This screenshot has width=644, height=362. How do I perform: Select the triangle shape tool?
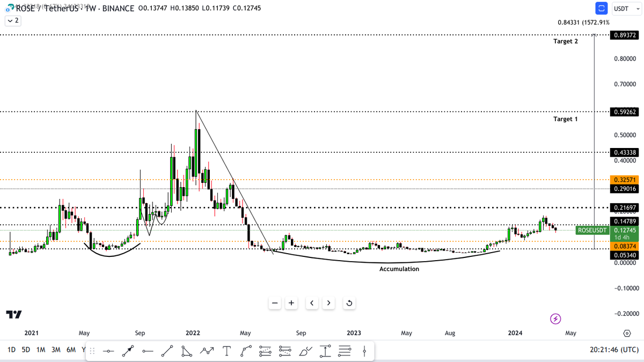(187, 351)
